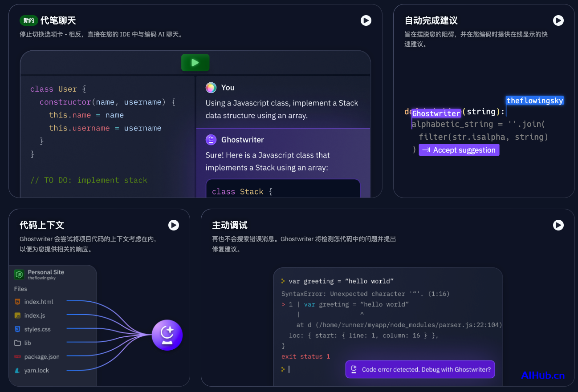Click the You user avatar icon

(x=211, y=88)
